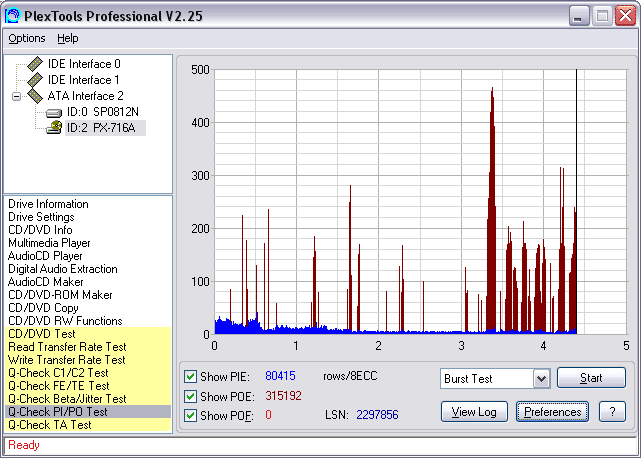This screenshot has width=641, height=458.
Task: Open the Burst Test dropdown arrow
Action: click(x=541, y=379)
